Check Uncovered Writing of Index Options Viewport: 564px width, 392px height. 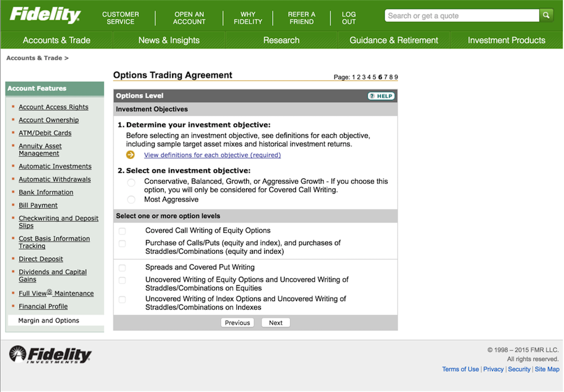pos(122,299)
